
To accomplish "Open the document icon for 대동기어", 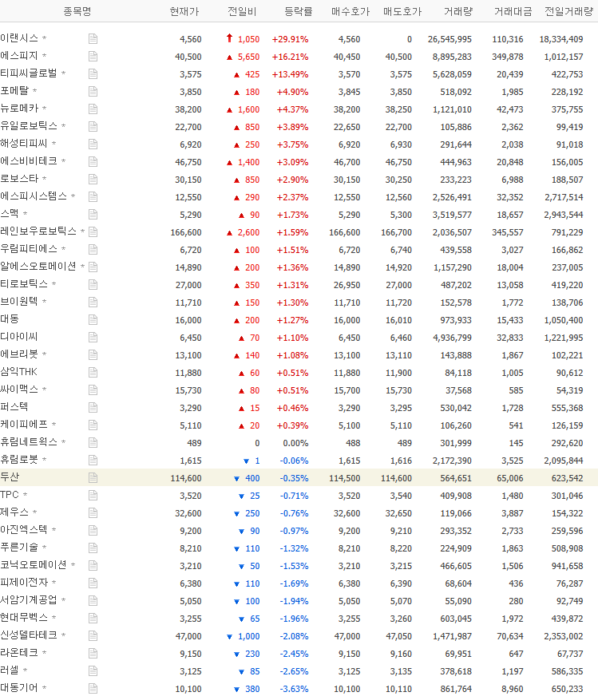I will 93,688.
